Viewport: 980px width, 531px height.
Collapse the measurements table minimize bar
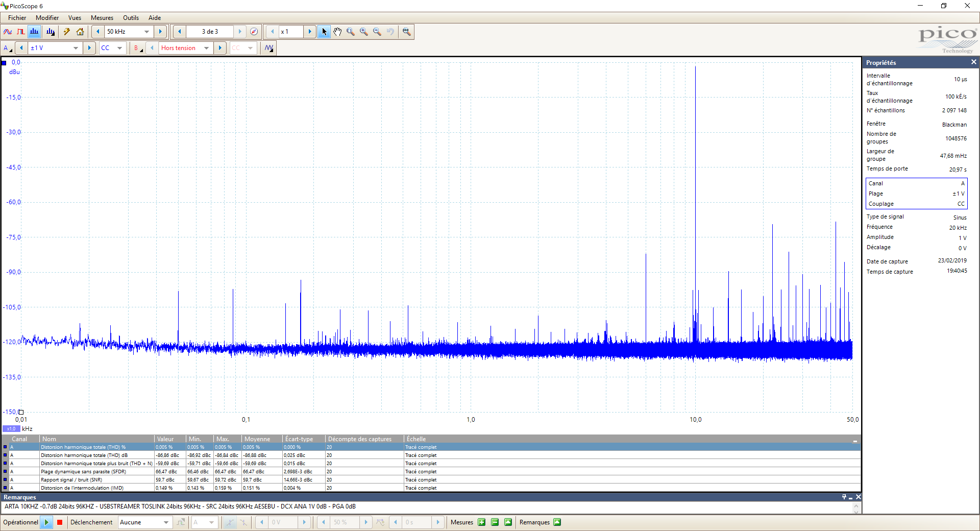coord(855,440)
